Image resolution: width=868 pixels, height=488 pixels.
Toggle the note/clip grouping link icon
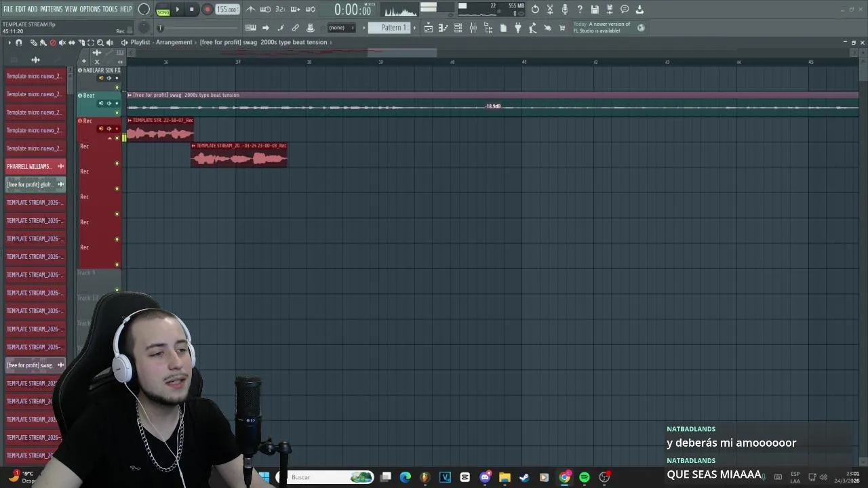point(295,28)
